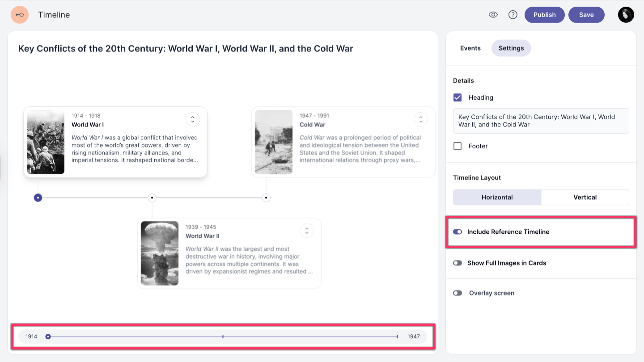Click the Save button
The height and width of the screenshot is (362, 644).
586,15
